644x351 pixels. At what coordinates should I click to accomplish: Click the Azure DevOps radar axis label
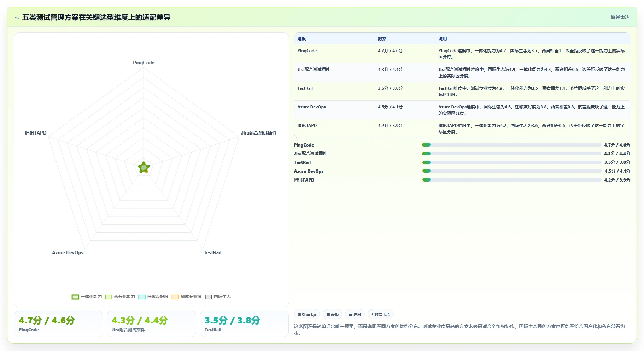pyautogui.click(x=68, y=252)
